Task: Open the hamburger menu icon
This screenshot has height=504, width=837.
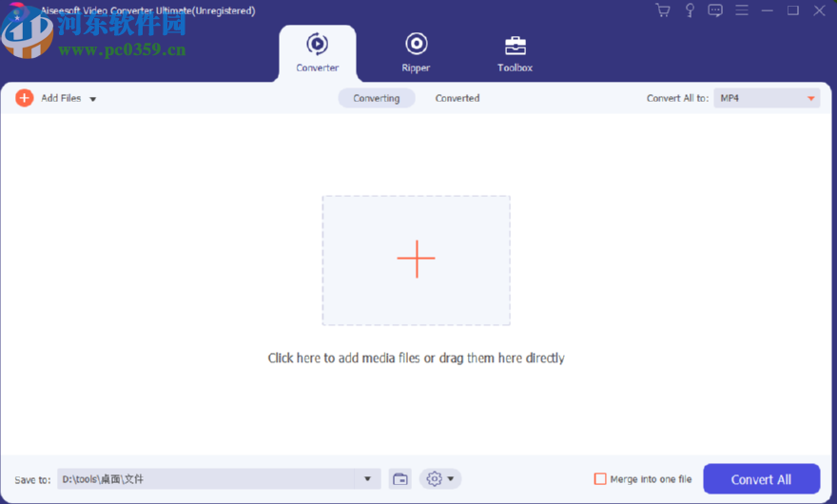Action: coord(742,10)
